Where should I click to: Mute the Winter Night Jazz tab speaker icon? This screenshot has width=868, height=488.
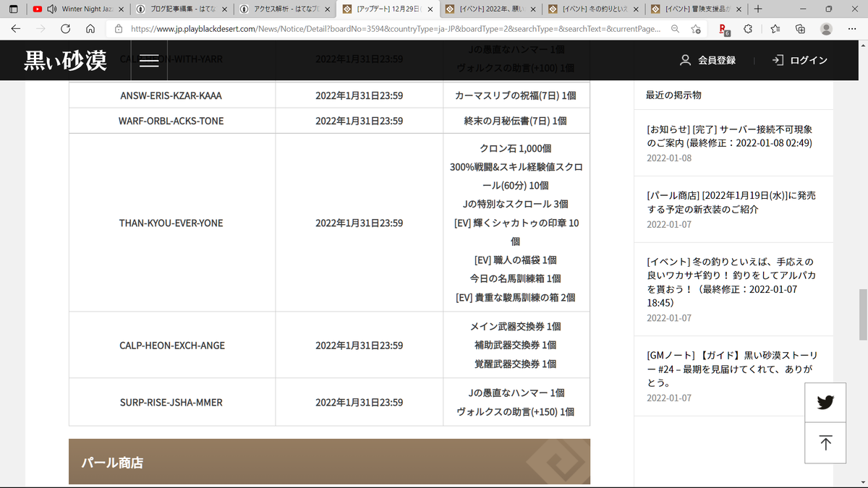coord(51,9)
